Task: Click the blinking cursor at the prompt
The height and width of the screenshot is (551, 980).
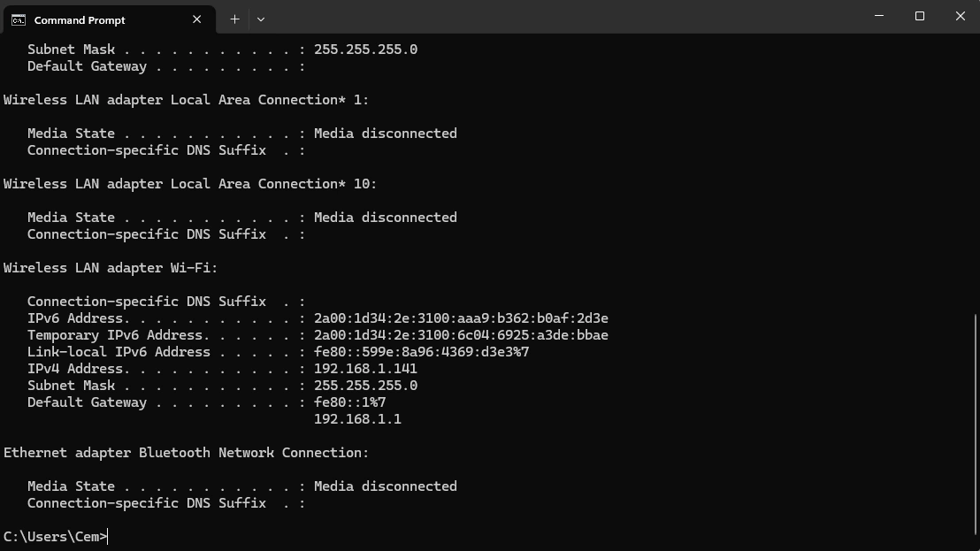Action: [106, 536]
